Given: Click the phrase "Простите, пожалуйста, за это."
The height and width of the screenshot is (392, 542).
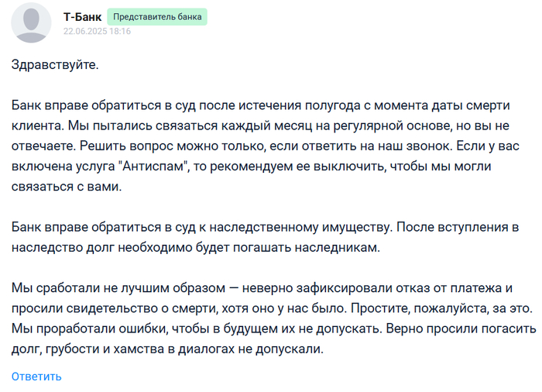Looking at the screenshot, I should pos(441,308).
